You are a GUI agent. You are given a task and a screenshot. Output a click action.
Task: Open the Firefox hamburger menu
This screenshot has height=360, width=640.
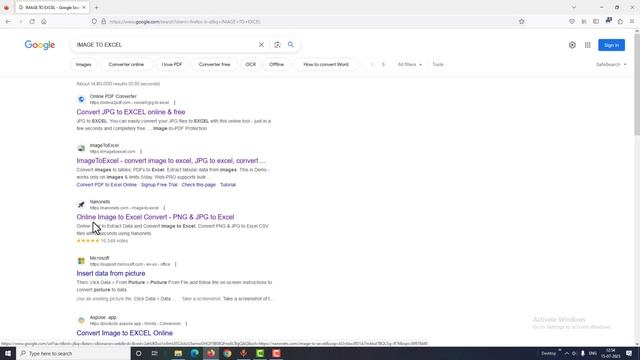click(x=632, y=22)
